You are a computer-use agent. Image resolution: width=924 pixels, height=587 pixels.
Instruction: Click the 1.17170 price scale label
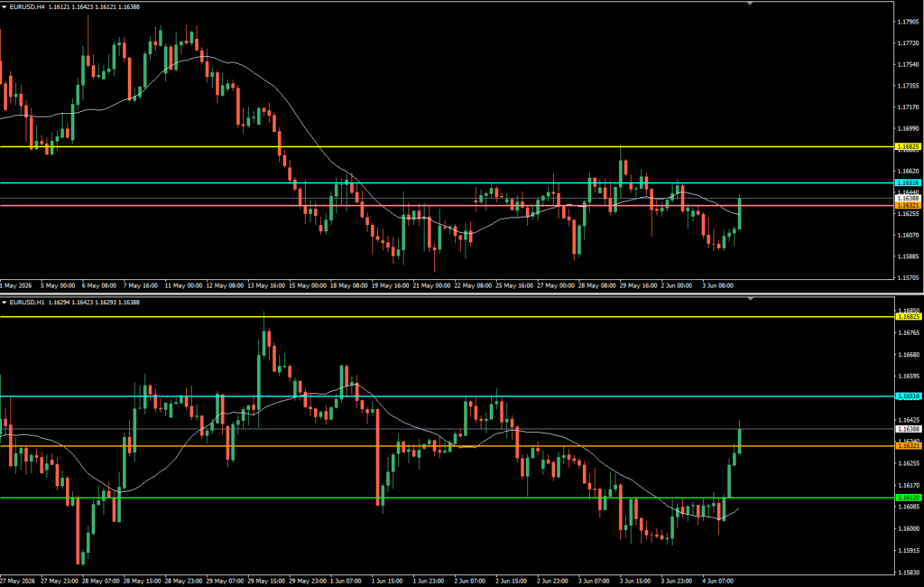[908, 107]
